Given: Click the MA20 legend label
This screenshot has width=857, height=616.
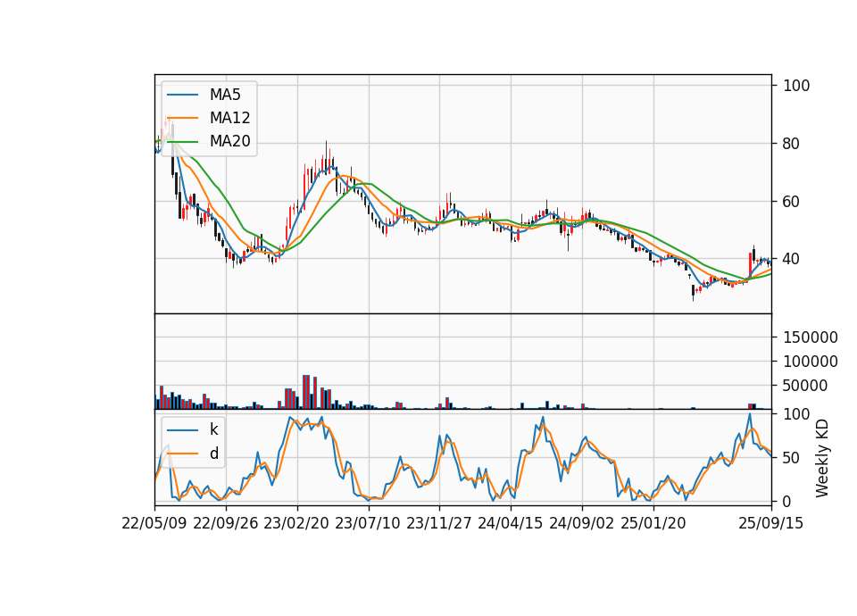Looking at the screenshot, I should (x=229, y=141).
